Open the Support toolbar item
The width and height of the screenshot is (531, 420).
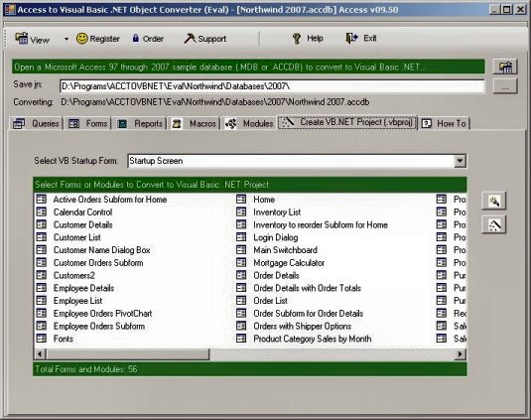[205, 39]
